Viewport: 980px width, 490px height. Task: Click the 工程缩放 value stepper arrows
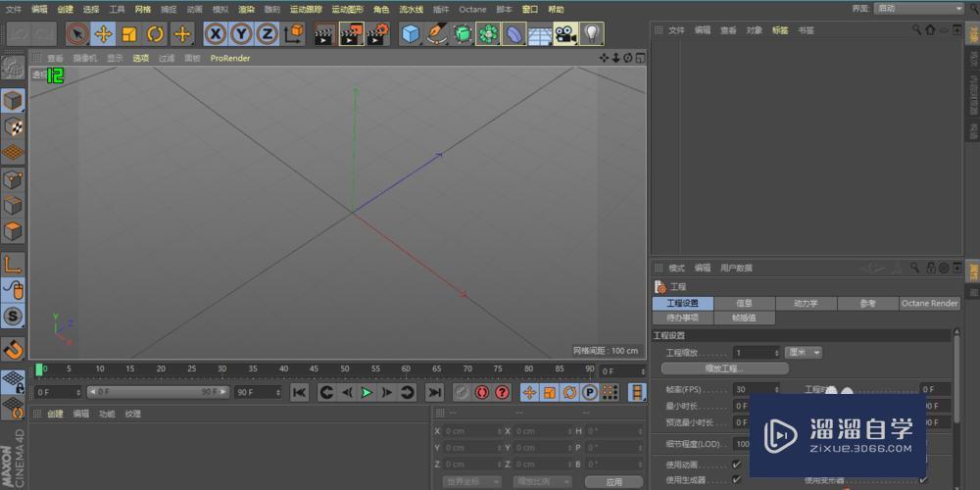[777, 353]
